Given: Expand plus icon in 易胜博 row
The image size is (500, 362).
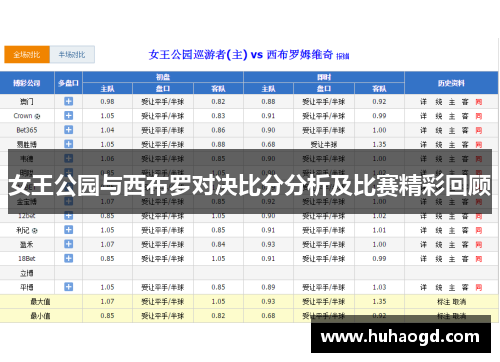Looking at the screenshot, I should [68, 144].
